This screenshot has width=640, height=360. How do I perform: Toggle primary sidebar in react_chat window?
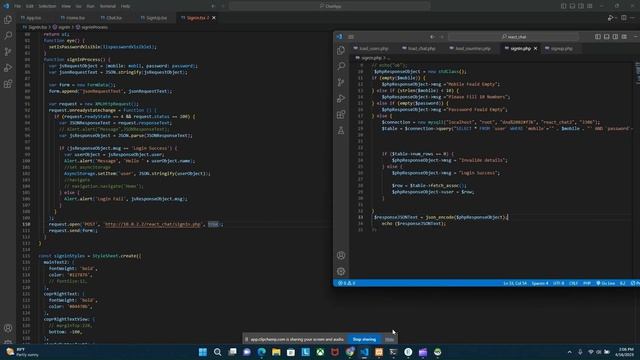coord(598,37)
